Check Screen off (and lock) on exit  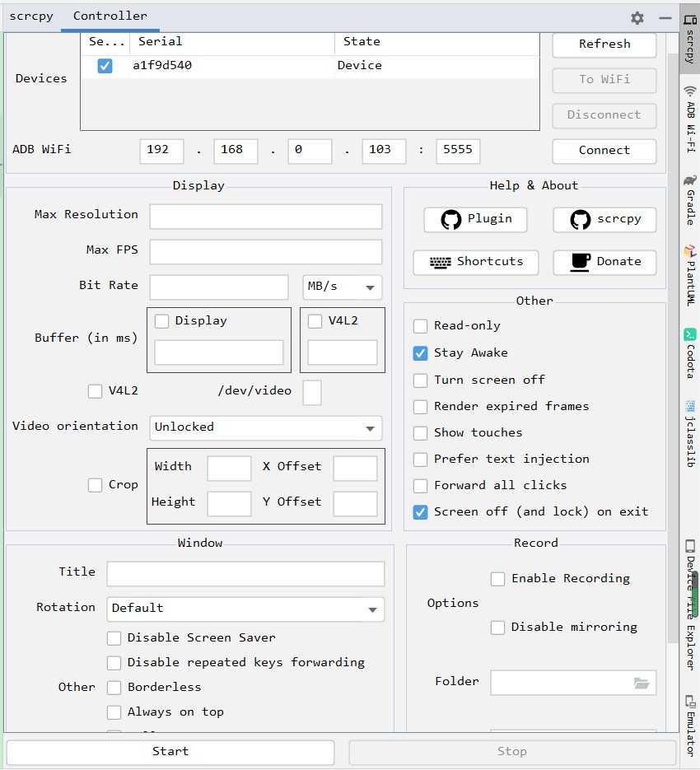(x=421, y=512)
